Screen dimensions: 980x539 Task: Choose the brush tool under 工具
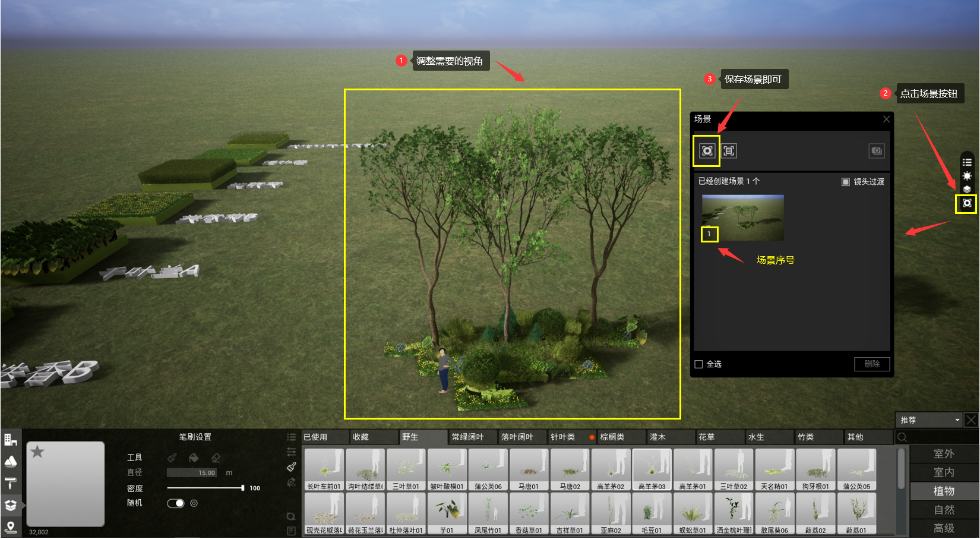172,457
